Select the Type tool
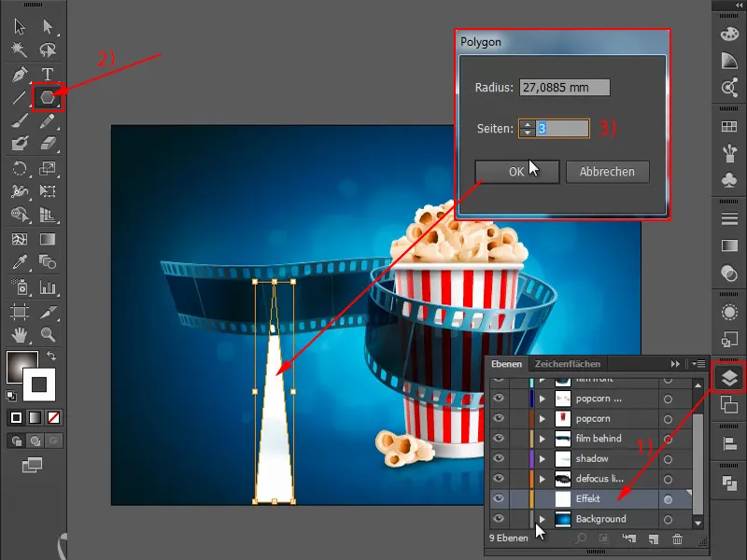This screenshot has height=560, width=747. coord(48,75)
